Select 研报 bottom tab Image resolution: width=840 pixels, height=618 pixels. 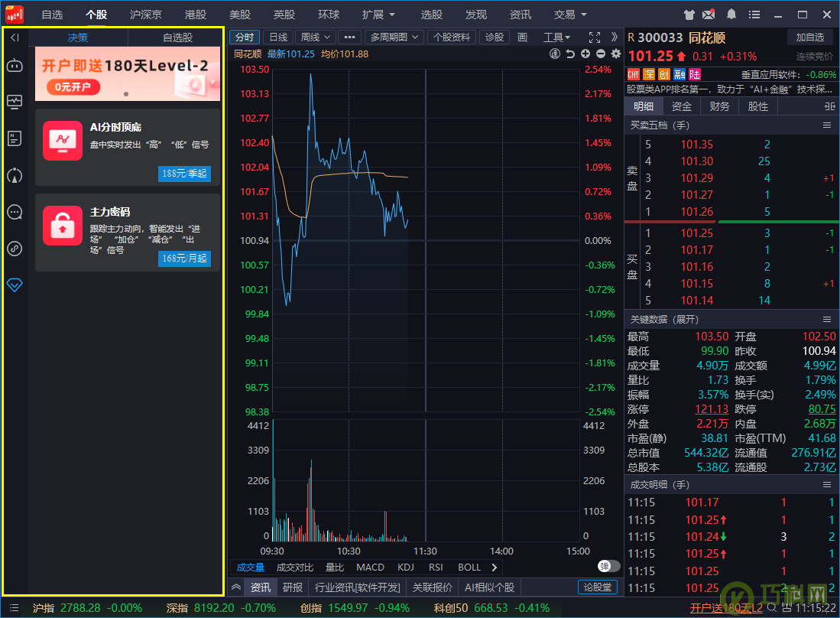[293, 587]
